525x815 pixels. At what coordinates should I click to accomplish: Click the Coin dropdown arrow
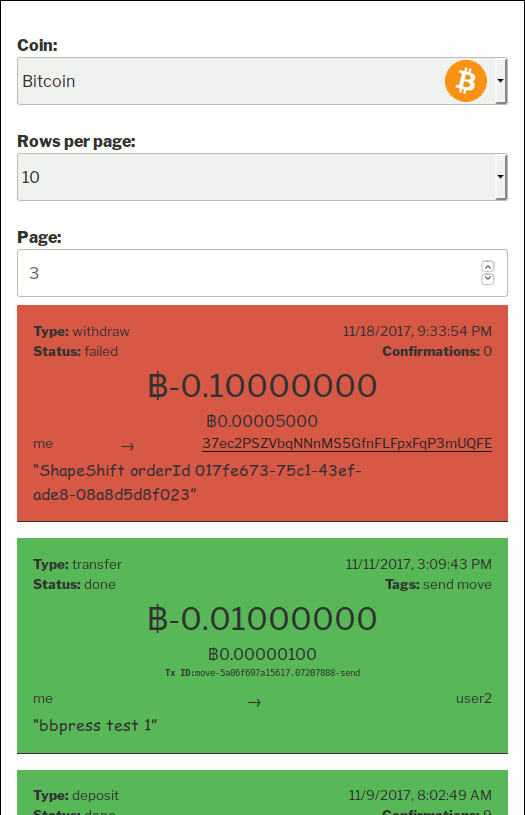tap(500, 81)
